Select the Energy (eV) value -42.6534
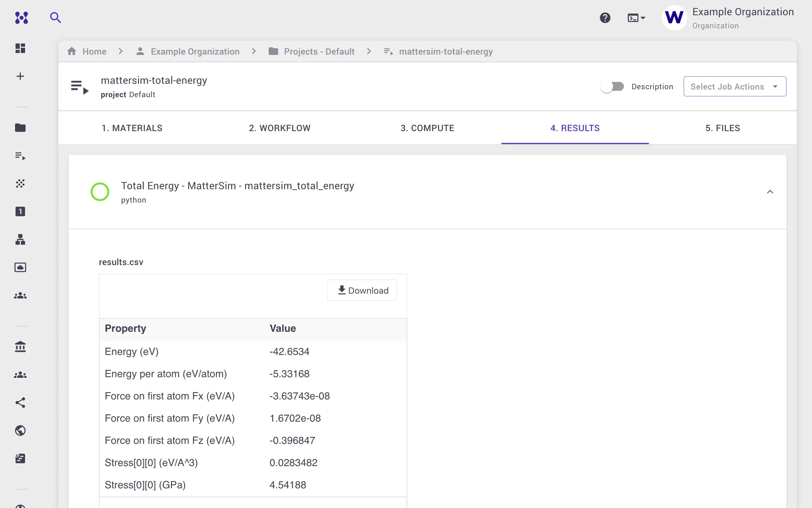This screenshot has width=812, height=508. 289,351
